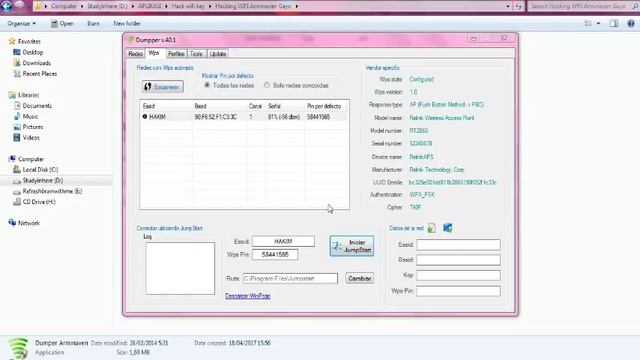Click Burn in the Explorer toolbar
The height and width of the screenshot is (360, 640).
tap(93, 24)
